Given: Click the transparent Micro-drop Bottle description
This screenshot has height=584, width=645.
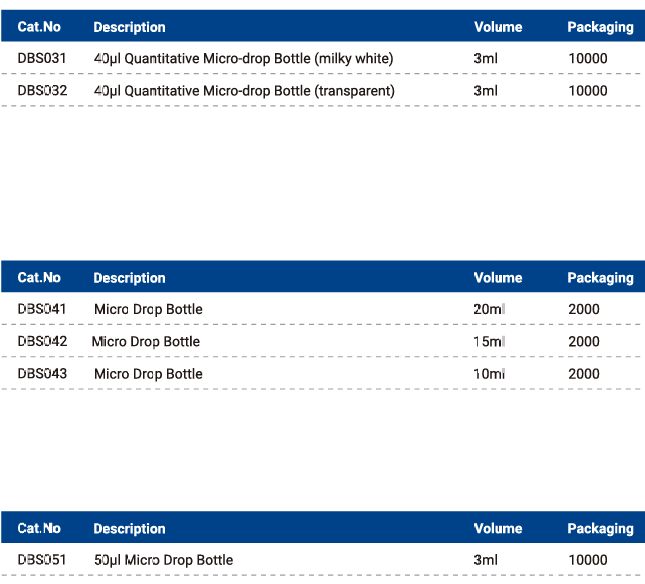Looking at the screenshot, I should pos(244,90).
